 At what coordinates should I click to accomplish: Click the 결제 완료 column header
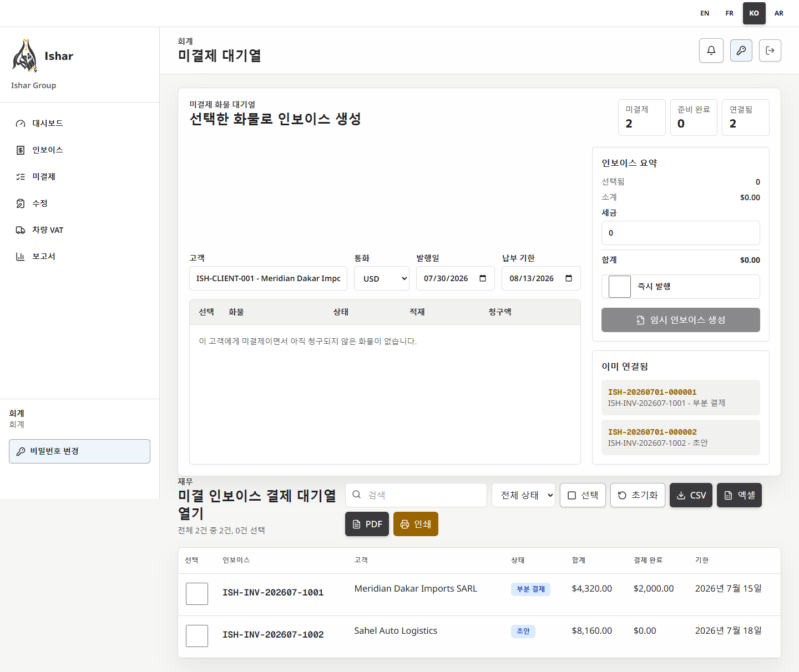[648, 560]
